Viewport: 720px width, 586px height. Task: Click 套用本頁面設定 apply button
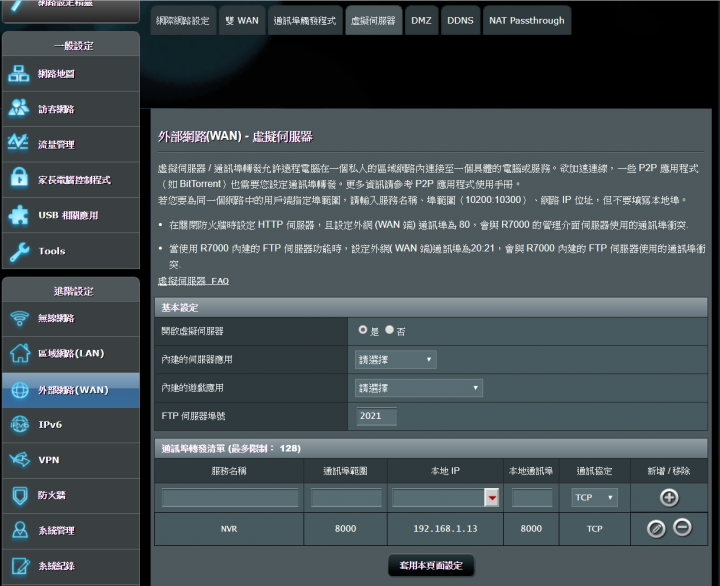coord(431,566)
